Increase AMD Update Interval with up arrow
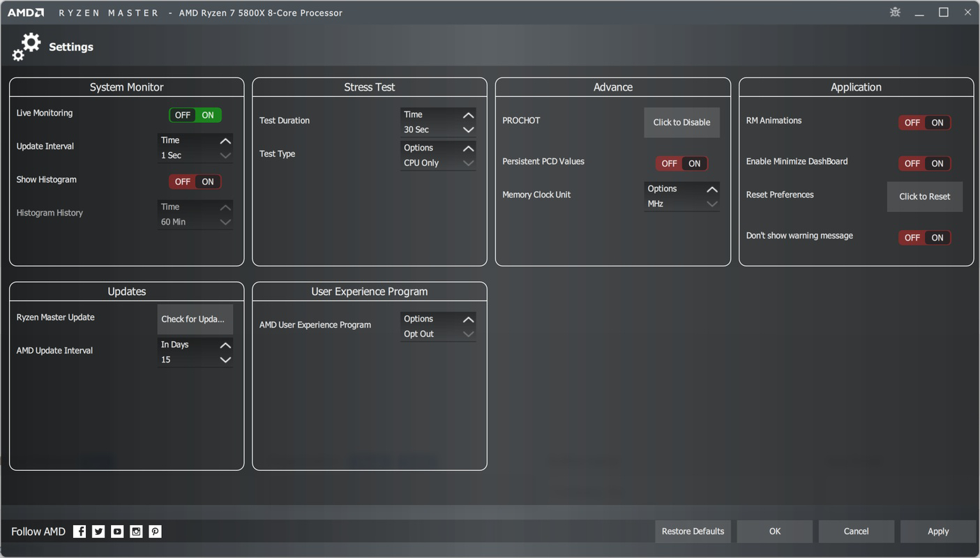980x558 pixels. click(225, 345)
